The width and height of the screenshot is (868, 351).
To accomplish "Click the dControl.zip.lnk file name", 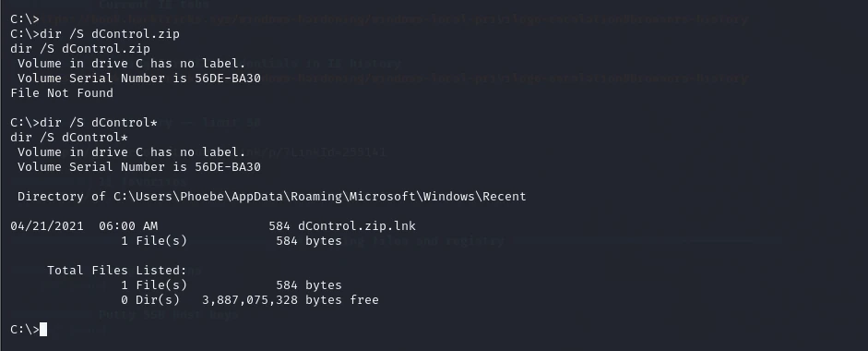I will (x=356, y=225).
